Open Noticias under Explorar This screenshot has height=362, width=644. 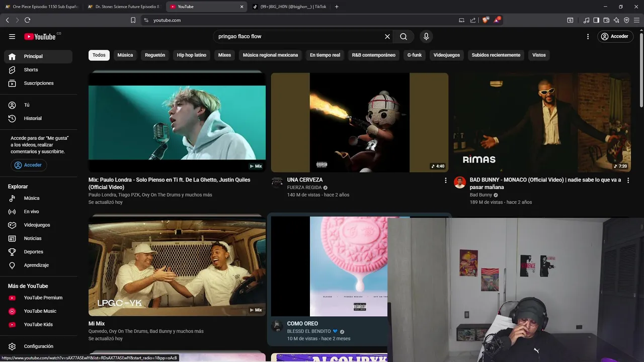(38, 238)
